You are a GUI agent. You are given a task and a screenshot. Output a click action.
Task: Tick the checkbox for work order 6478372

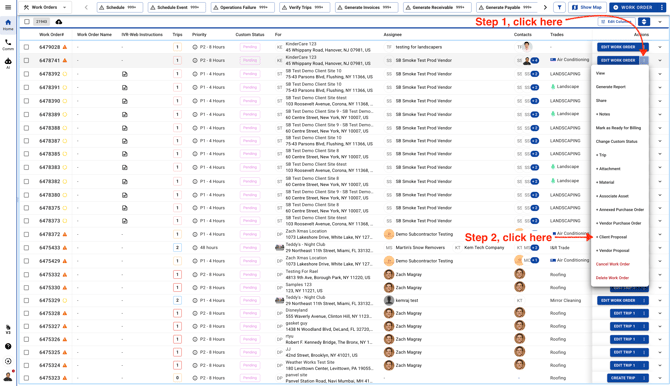tap(26, 234)
